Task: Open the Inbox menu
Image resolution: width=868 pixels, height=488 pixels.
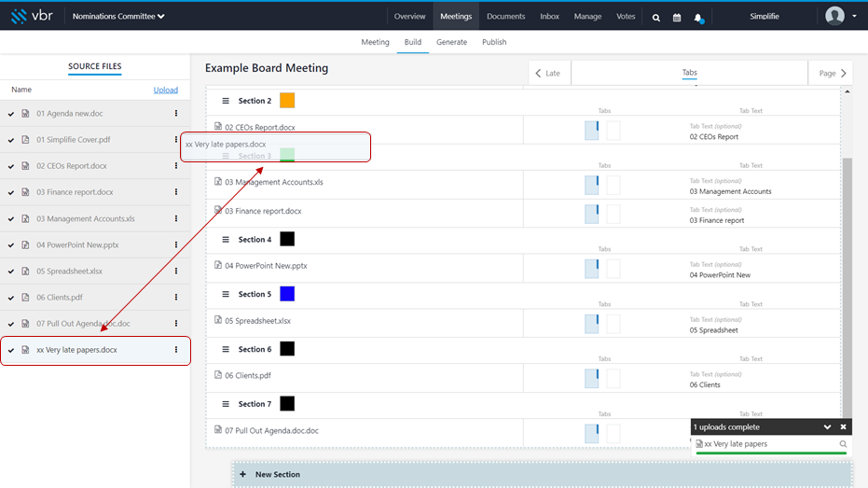Action: click(550, 16)
